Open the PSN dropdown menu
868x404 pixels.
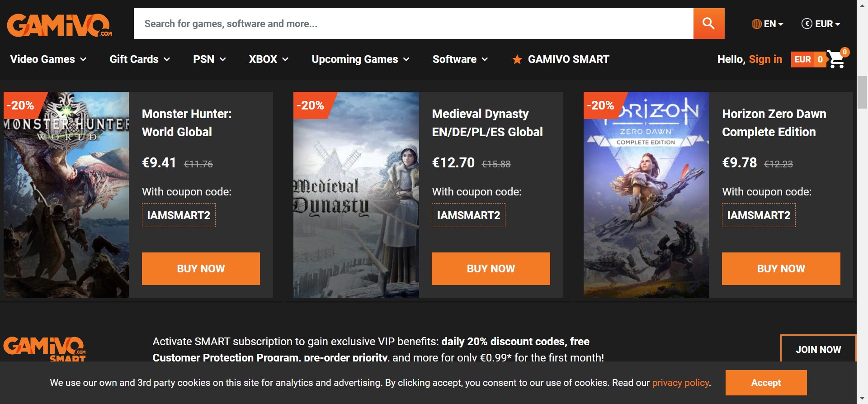[209, 59]
